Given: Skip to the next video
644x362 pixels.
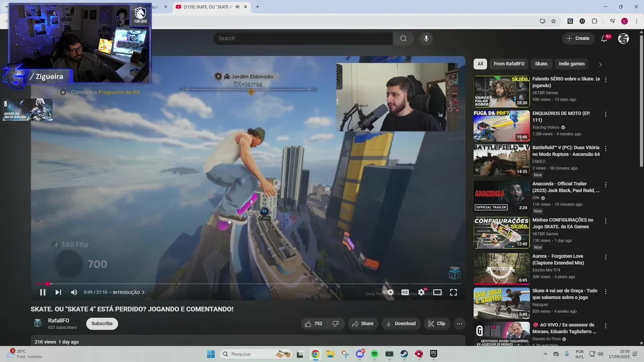Looking at the screenshot, I should point(58,292).
